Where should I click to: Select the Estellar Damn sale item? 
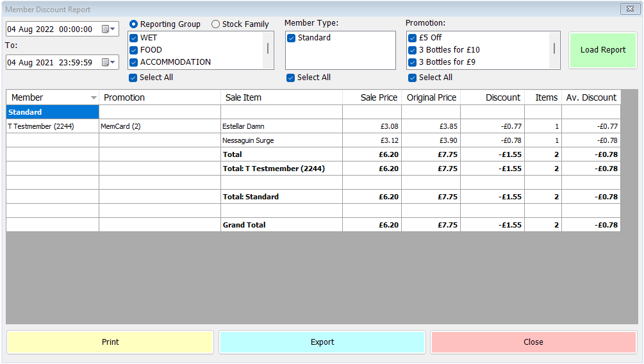pyautogui.click(x=281, y=126)
